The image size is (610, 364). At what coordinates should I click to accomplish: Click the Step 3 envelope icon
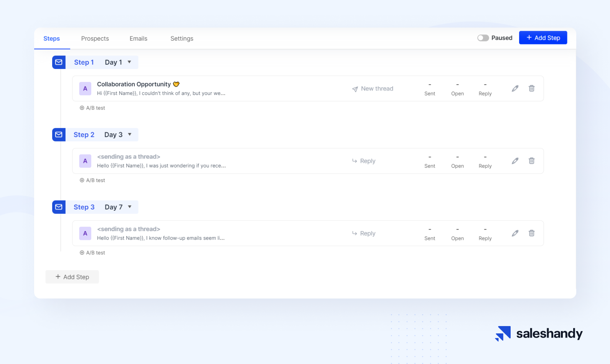point(59,207)
